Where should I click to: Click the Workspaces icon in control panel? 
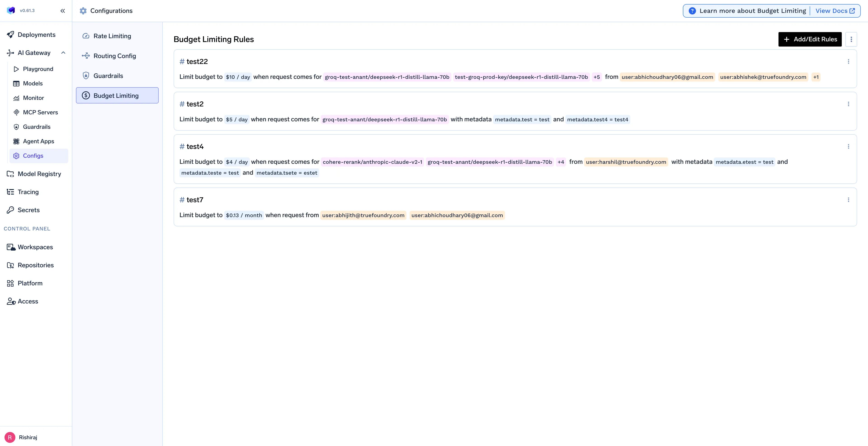coord(11,247)
